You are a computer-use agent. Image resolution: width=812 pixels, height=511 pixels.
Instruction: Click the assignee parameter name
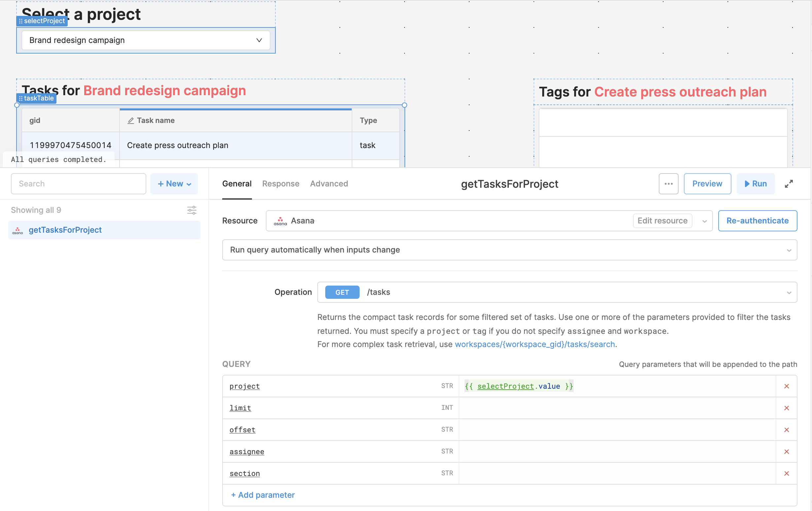(x=247, y=452)
